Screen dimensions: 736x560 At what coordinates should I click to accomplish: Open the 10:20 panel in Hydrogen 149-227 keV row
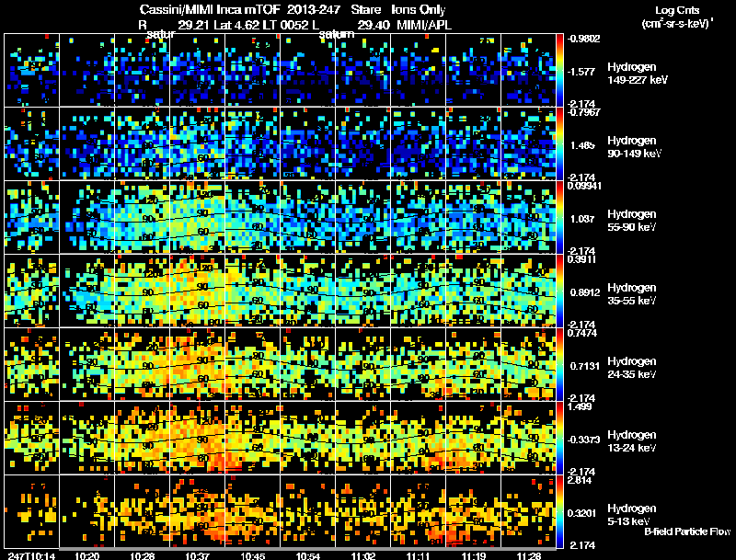86,70
